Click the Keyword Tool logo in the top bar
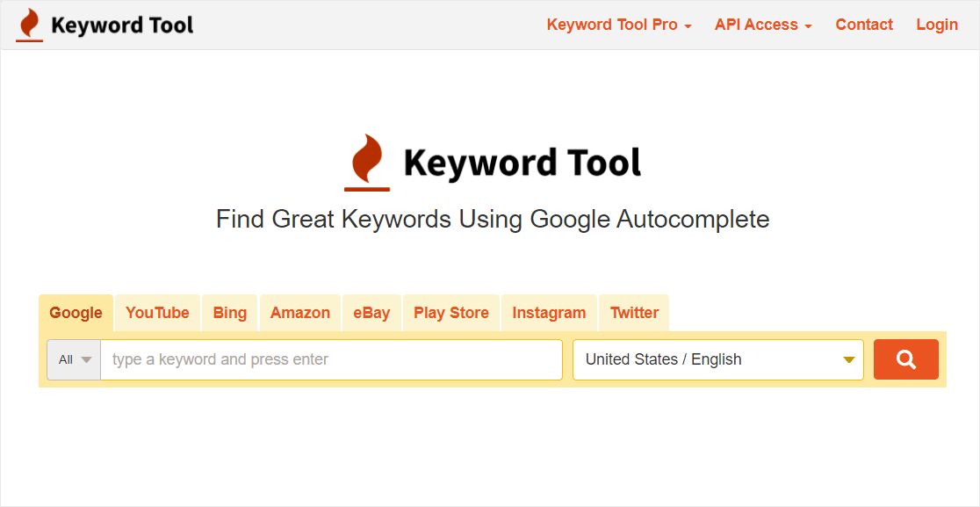Viewport: 980px width, 507px height. point(104,25)
